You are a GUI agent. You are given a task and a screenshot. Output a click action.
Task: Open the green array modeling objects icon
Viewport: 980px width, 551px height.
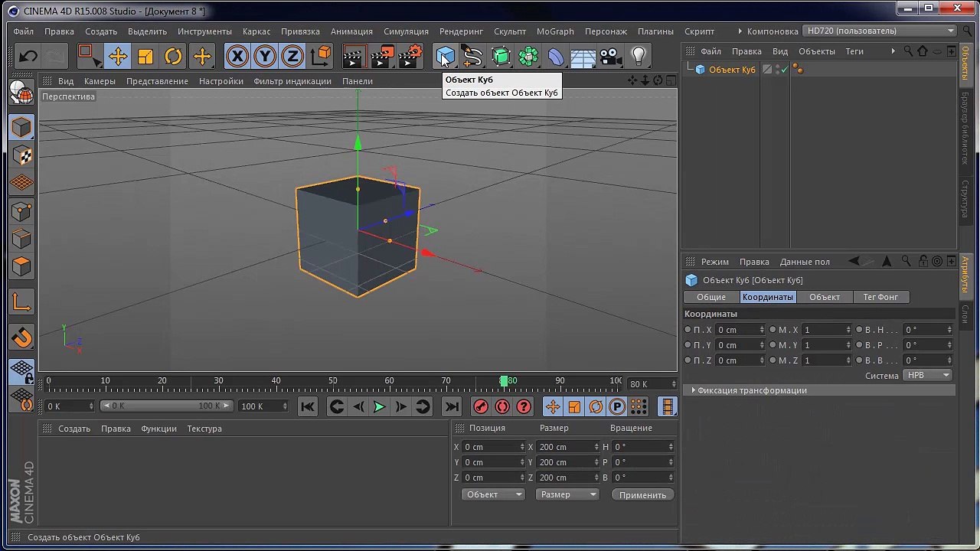[528, 56]
